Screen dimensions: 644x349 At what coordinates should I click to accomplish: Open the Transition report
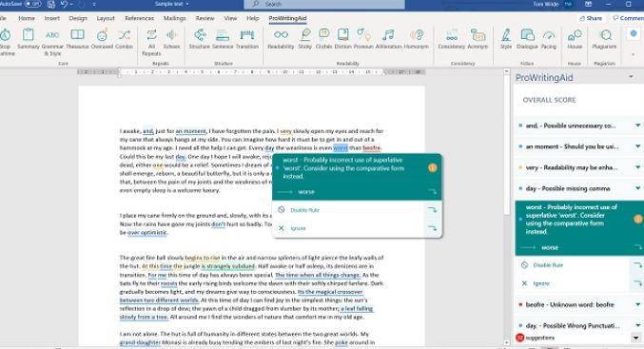click(x=247, y=39)
